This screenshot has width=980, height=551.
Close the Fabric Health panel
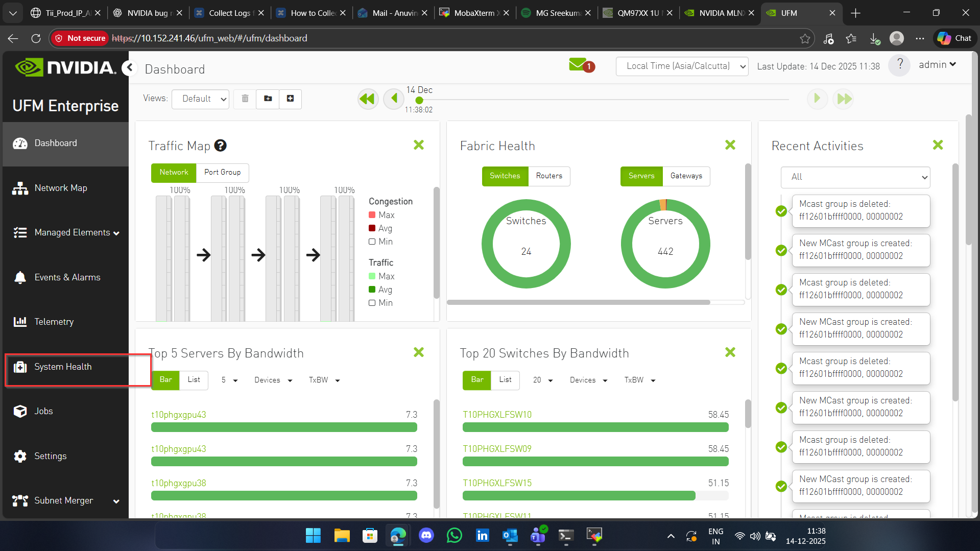pyautogui.click(x=730, y=145)
